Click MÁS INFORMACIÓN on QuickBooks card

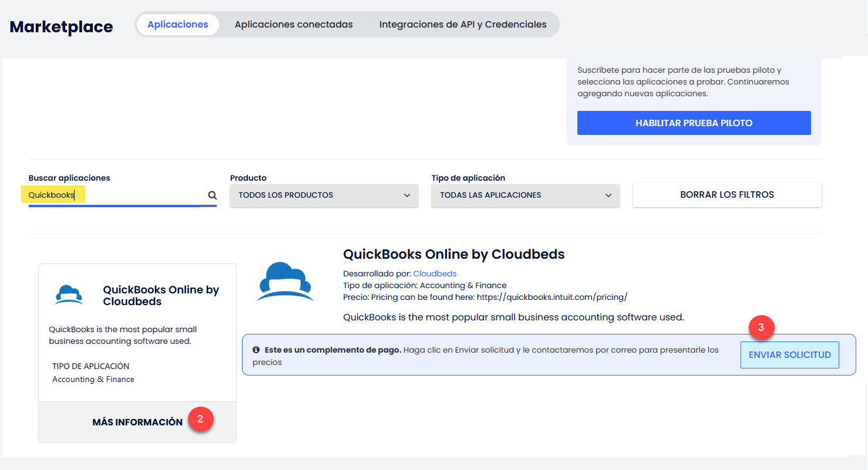(x=137, y=422)
